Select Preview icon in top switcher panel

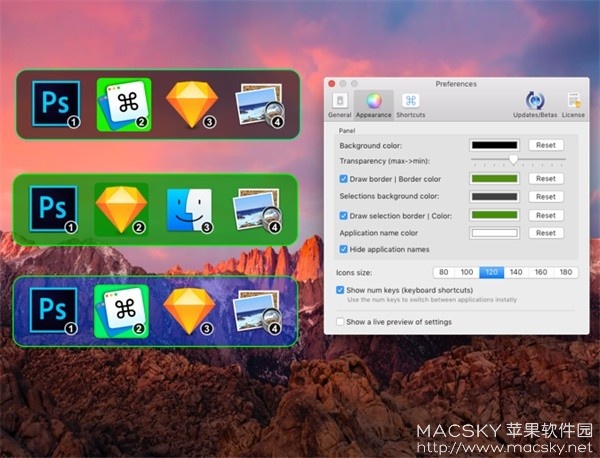tap(259, 105)
